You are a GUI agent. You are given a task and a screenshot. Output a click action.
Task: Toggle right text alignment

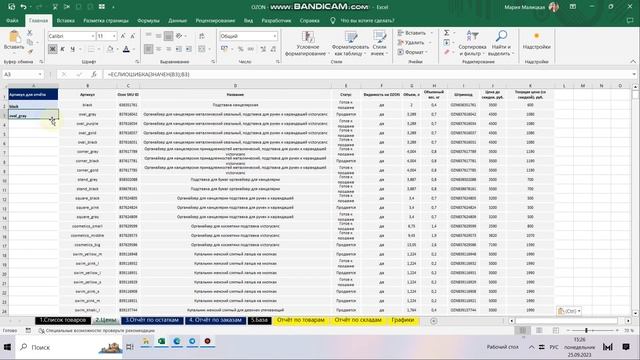[169, 49]
